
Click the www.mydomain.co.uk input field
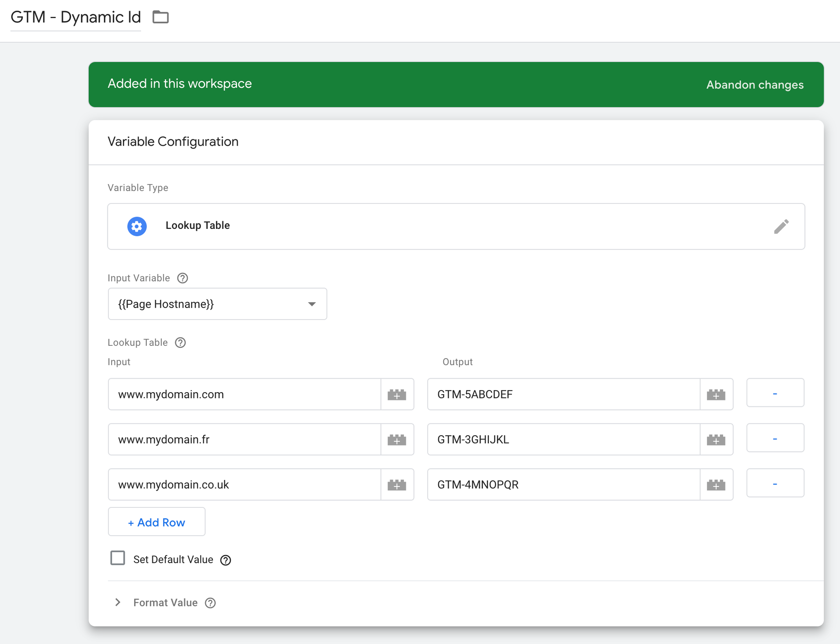click(x=244, y=484)
